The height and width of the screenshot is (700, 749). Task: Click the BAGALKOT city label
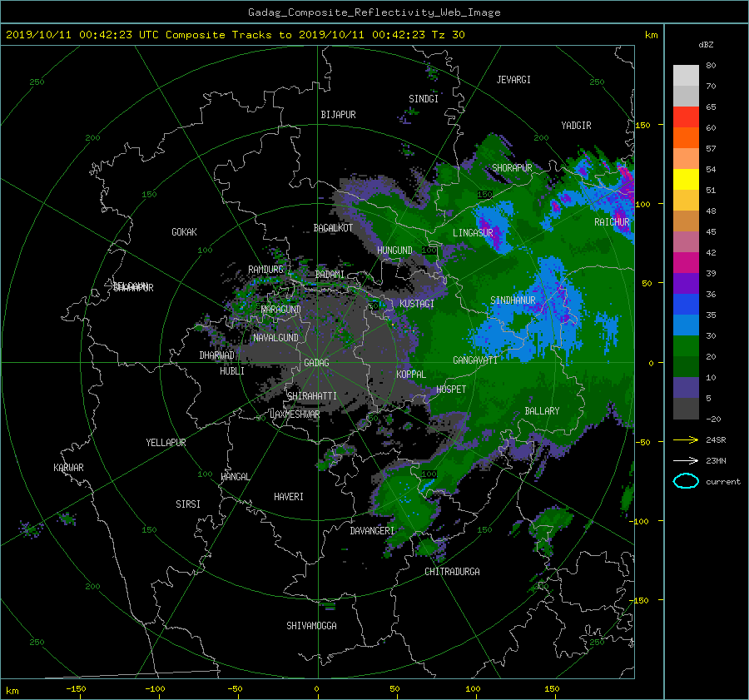tap(333, 228)
